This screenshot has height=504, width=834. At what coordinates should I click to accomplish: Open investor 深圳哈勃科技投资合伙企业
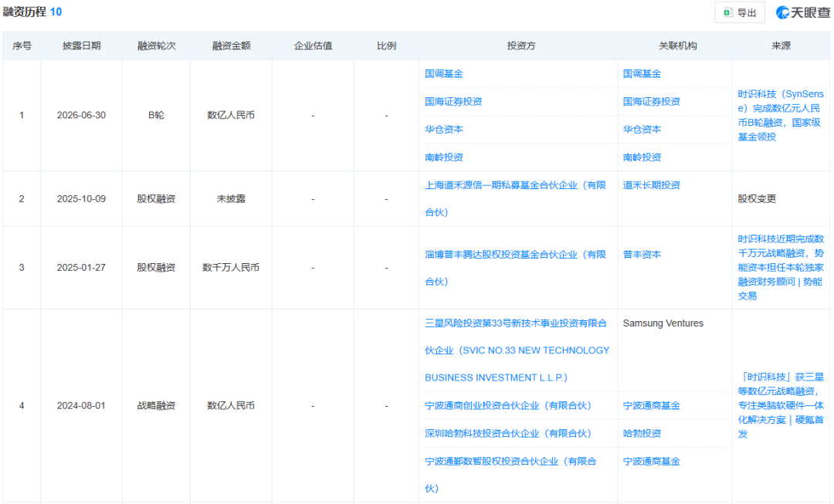click(508, 433)
